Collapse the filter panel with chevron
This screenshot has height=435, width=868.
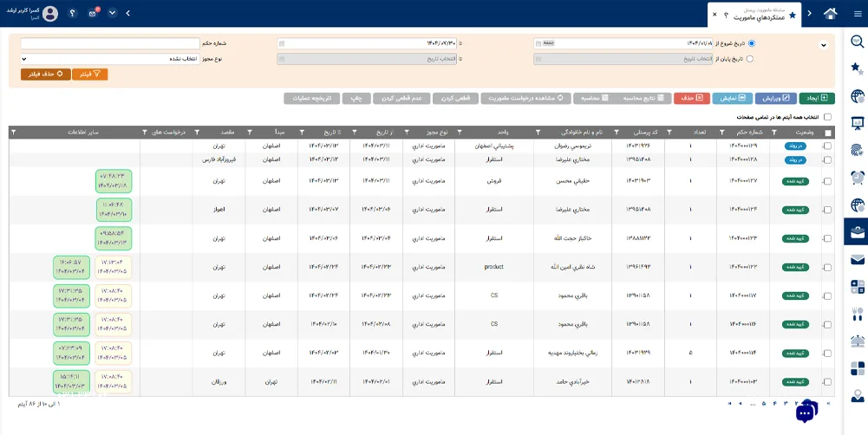823,45
